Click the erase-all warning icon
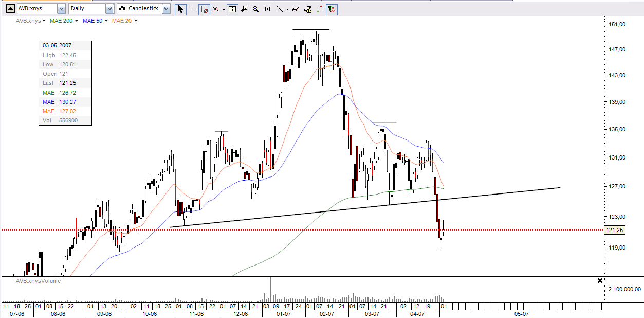Screen dimensions: 644x318 [x=307, y=9]
